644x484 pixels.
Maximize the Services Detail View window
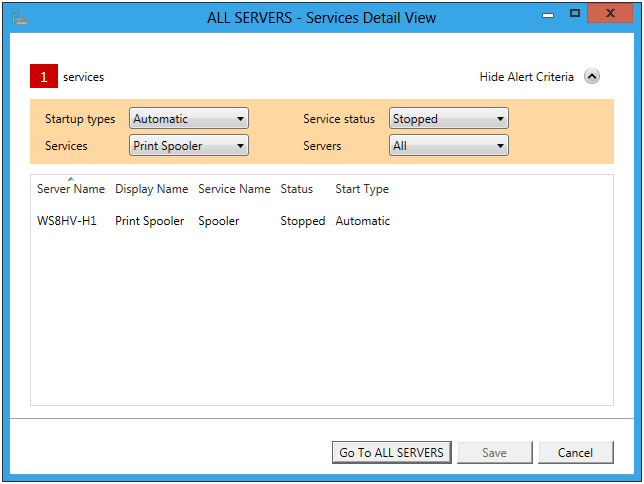tap(575, 14)
